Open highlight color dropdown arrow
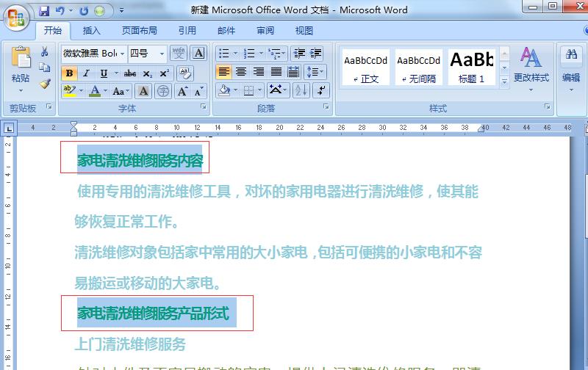 tap(82, 91)
